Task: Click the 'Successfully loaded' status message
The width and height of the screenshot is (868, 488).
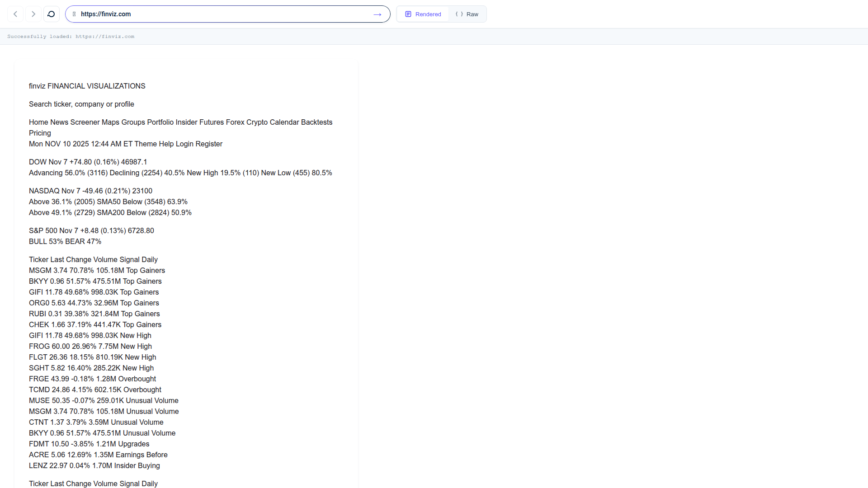Action: (71, 37)
